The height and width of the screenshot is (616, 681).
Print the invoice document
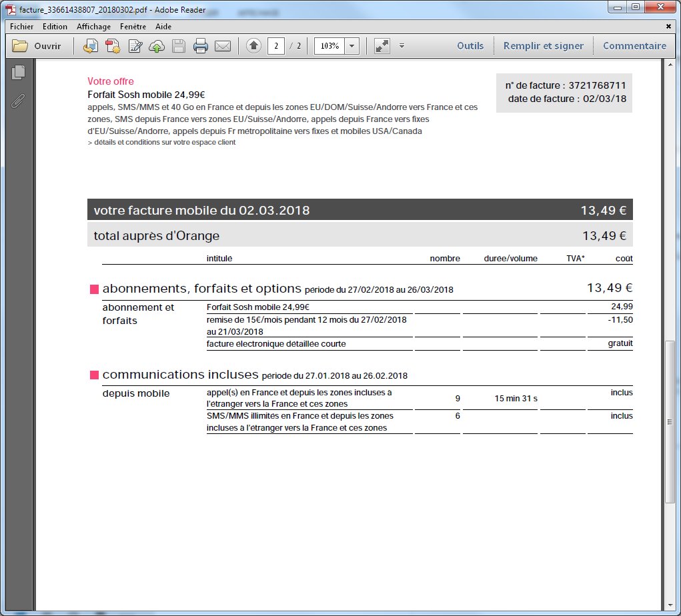pyautogui.click(x=200, y=46)
